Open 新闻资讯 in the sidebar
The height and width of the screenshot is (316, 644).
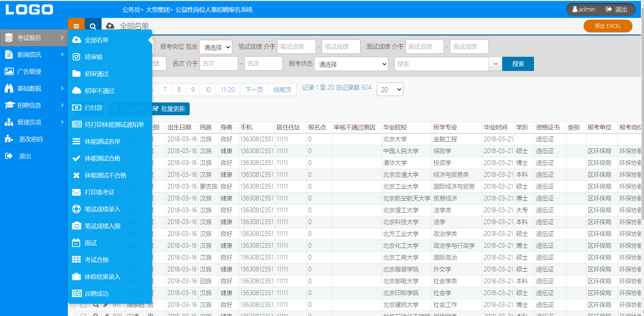pos(33,55)
